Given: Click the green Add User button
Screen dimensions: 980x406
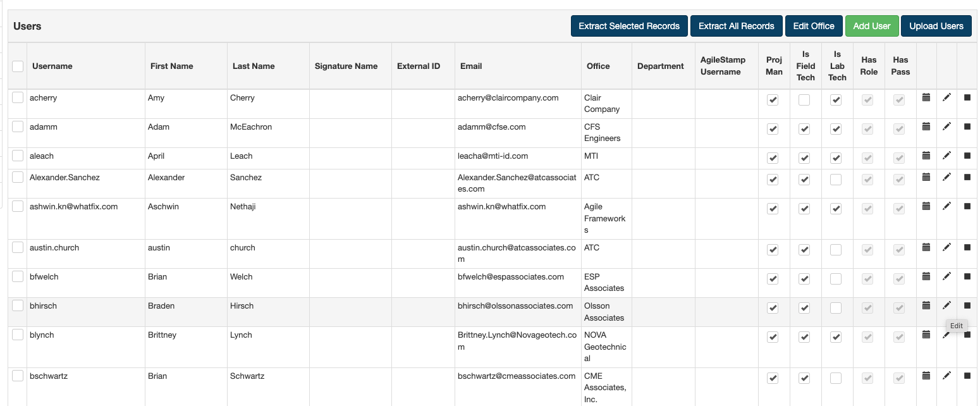Looking at the screenshot, I should pyautogui.click(x=871, y=26).
